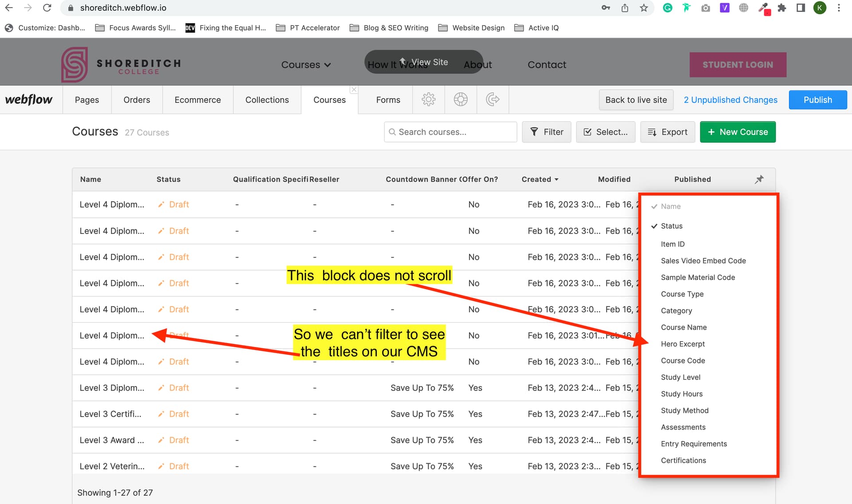Screen dimensions: 852x504
Task: Focus the Search courses field
Action: pyautogui.click(x=450, y=132)
